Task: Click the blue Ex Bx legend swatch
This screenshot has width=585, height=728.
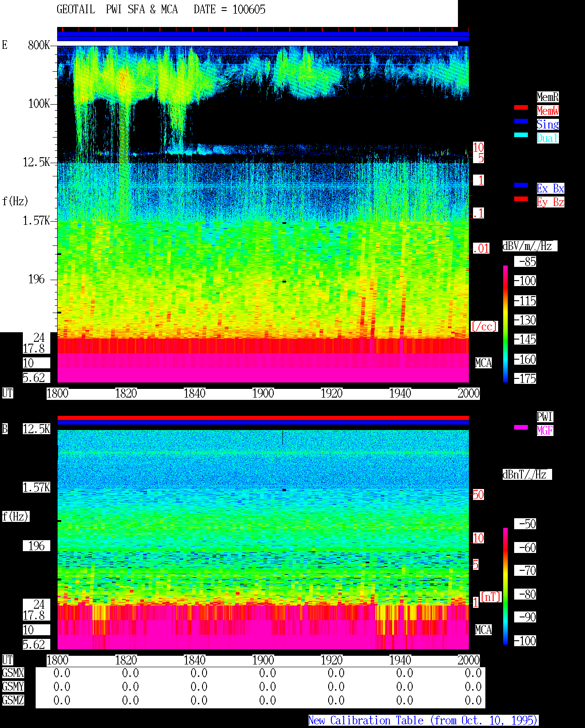Action: click(521, 186)
